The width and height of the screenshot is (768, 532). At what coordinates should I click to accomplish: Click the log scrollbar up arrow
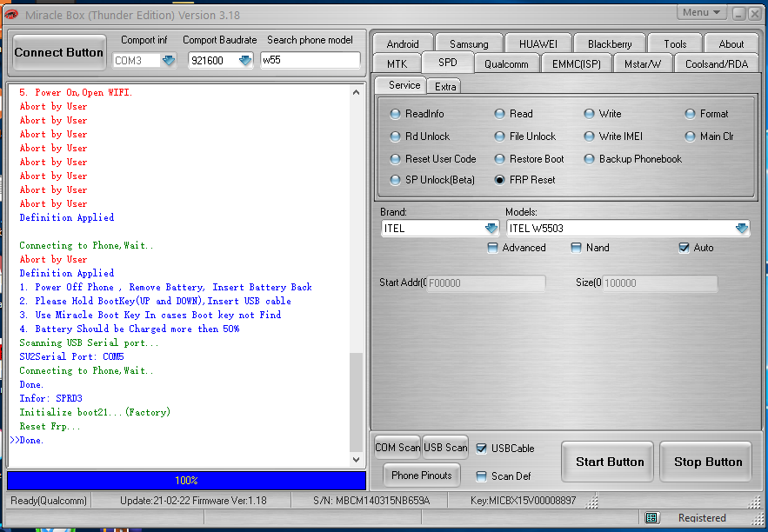[356, 92]
